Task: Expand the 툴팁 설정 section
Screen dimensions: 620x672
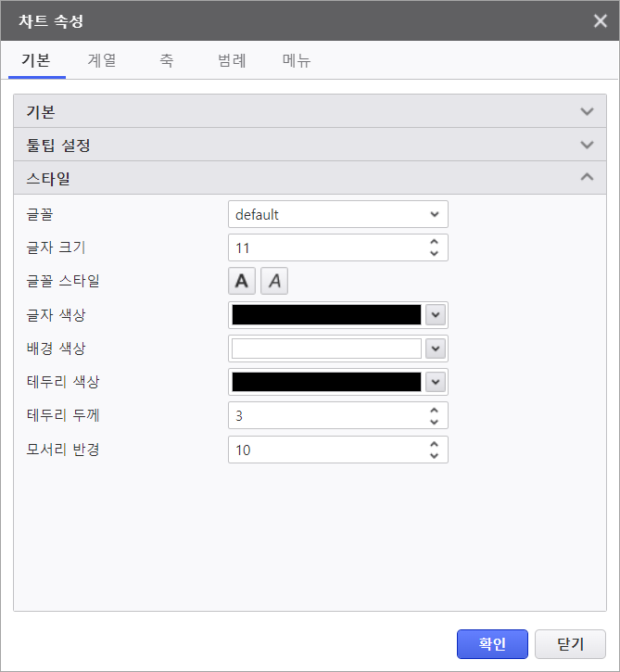Action: [586, 146]
